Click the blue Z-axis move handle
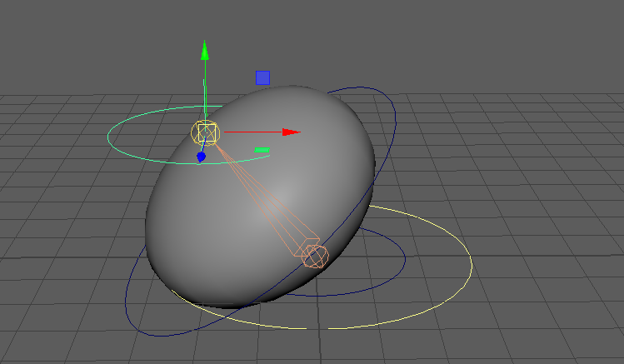The image size is (624, 364). (x=202, y=157)
